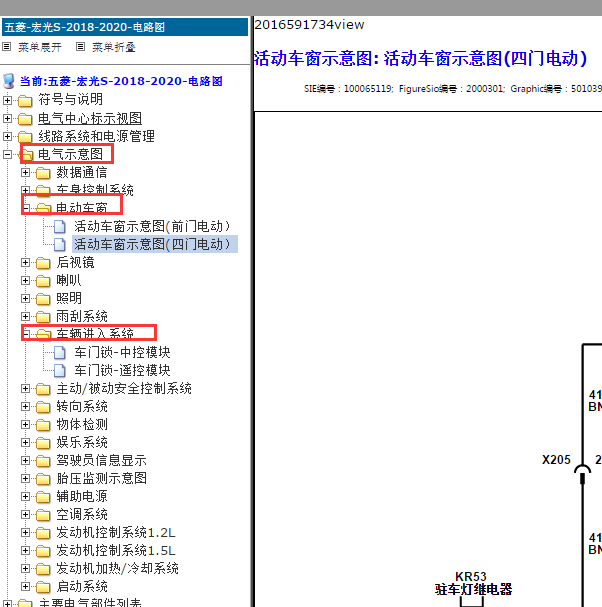The width and height of the screenshot is (602, 607).
Task: Click the folder icon for 喇叭
Action: click(x=43, y=281)
